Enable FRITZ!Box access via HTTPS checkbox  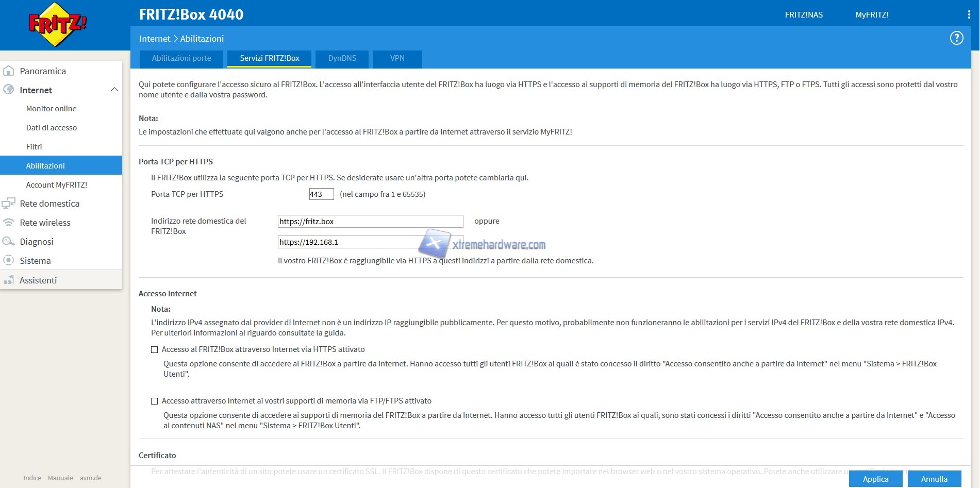click(x=154, y=349)
